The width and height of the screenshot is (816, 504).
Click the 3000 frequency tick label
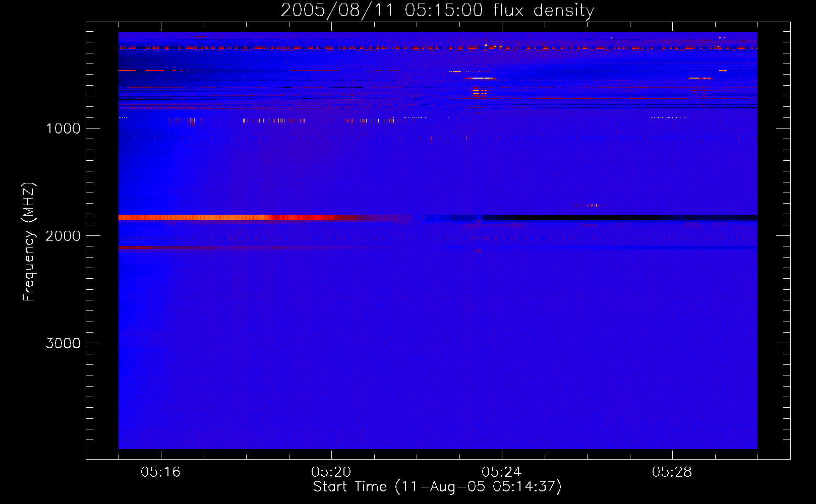63,343
